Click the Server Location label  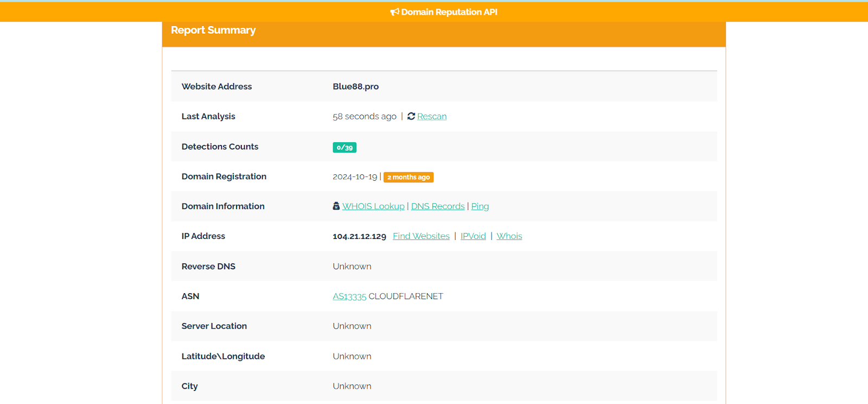(x=214, y=326)
